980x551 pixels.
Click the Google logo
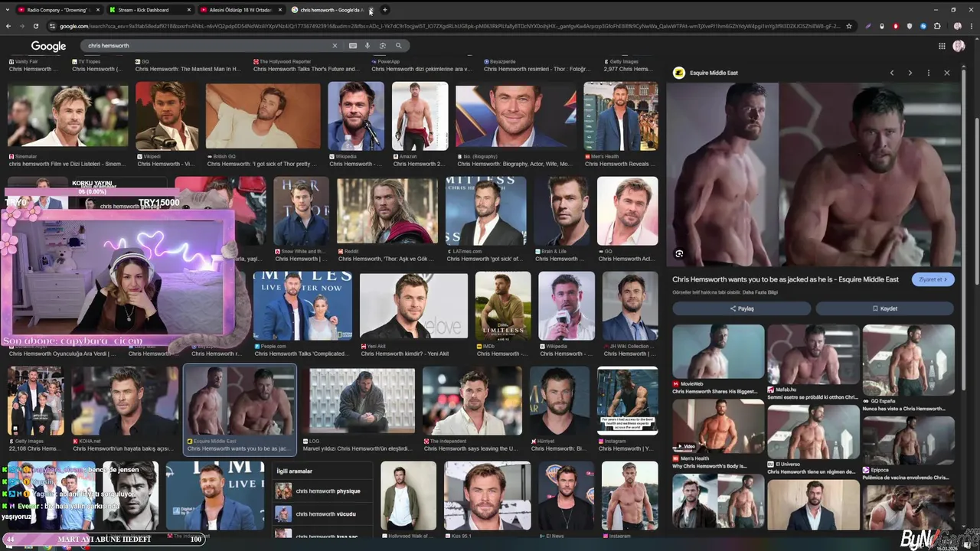[48, 46]
